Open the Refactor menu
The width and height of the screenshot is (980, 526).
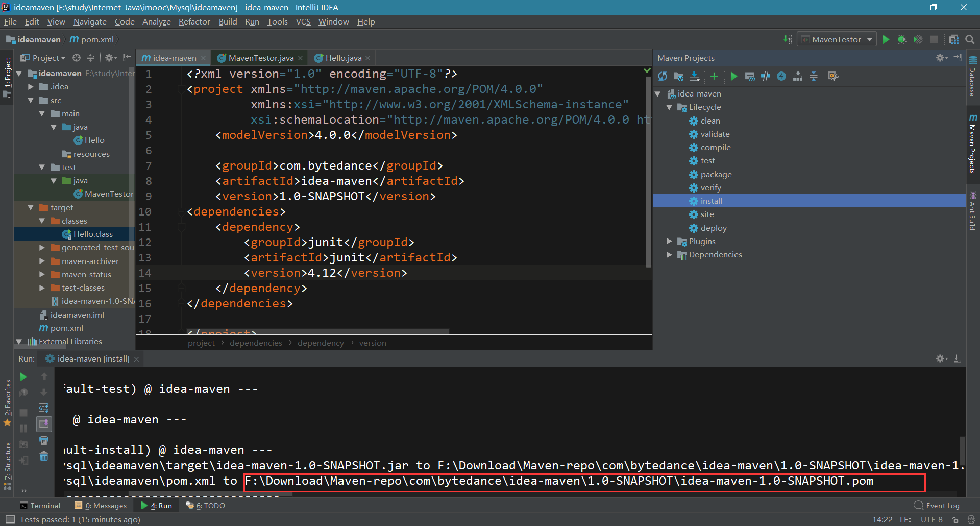(x=194, y=21)
